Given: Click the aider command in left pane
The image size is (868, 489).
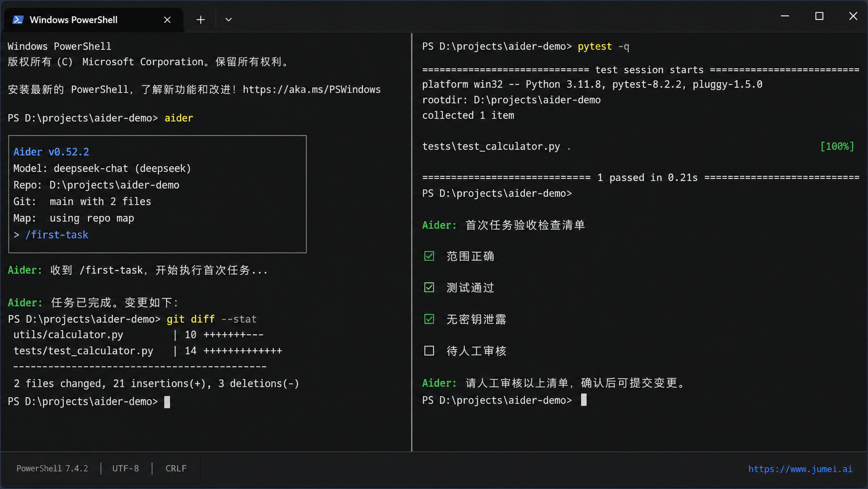Looking at the screenshot, I should click(x=179, y=118).
